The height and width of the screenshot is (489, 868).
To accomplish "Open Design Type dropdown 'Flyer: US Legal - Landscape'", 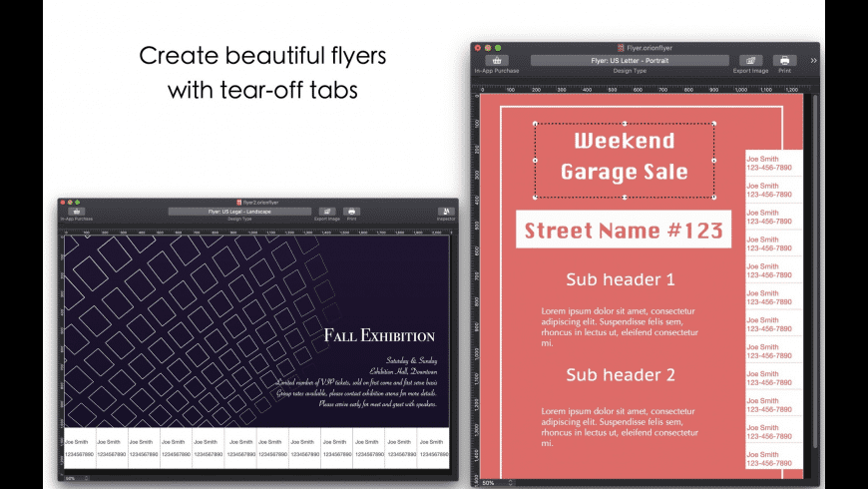I will (239, 212).
